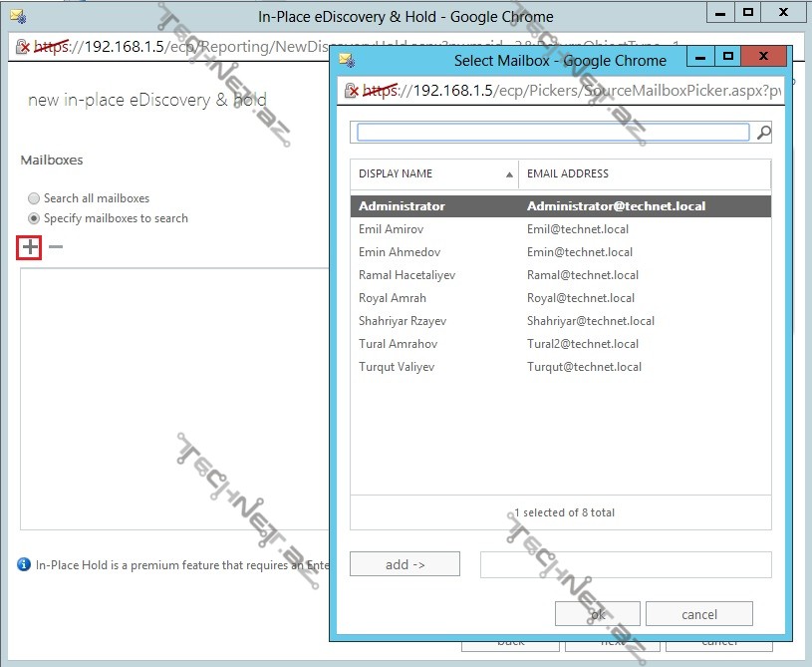This screenshot has width=812, height=667.
Task: Click the added recipients field beside add
Action: (625, 564)
